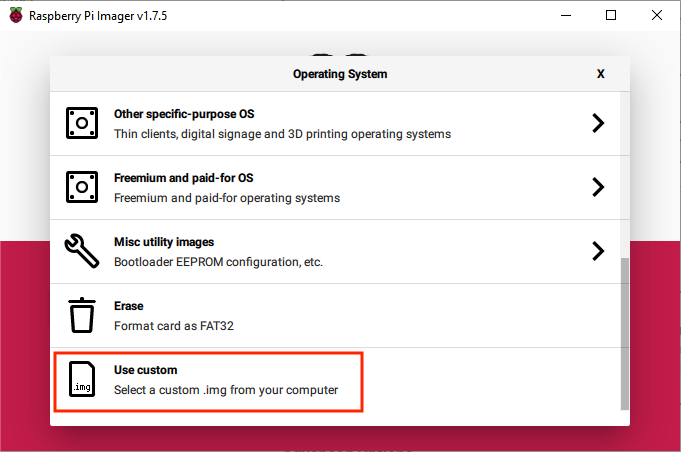The height and width of the screenshot is (452, 681).
Task: Open the Misc utility images title
Action: 164,242
